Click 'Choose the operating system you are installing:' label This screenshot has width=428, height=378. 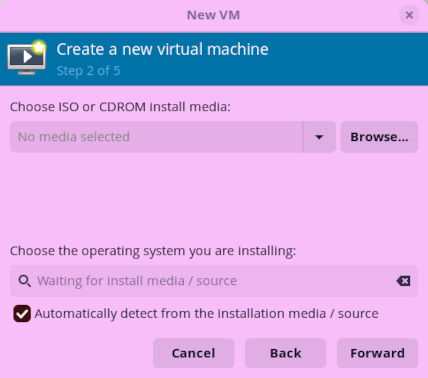[x=153, y=251]
